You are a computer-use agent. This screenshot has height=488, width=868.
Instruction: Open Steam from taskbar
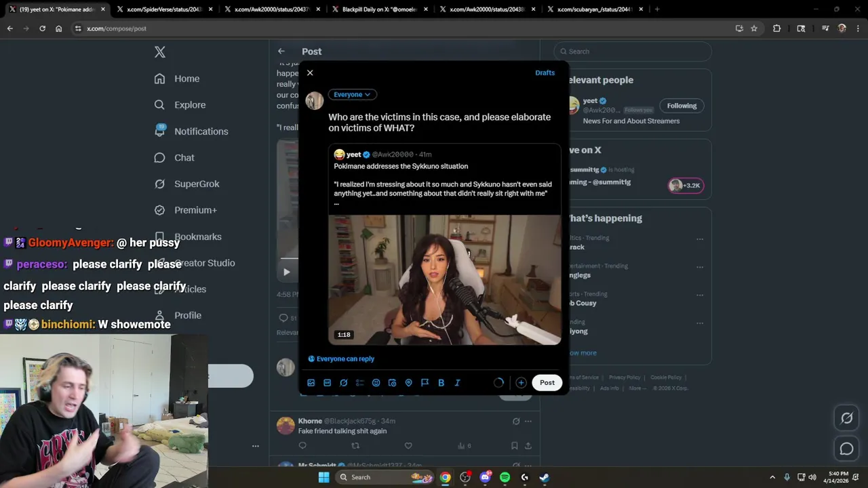click(x=545, y=477)
